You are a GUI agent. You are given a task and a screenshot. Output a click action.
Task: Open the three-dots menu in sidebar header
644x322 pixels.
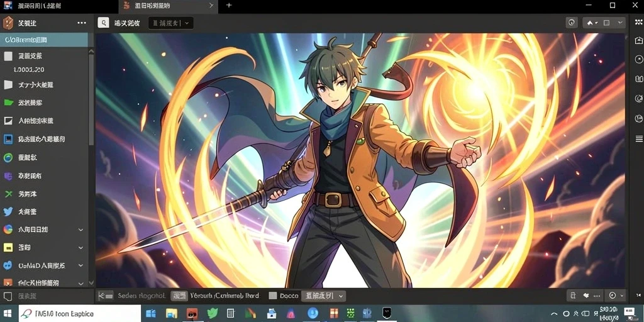[x=82, y=23]
